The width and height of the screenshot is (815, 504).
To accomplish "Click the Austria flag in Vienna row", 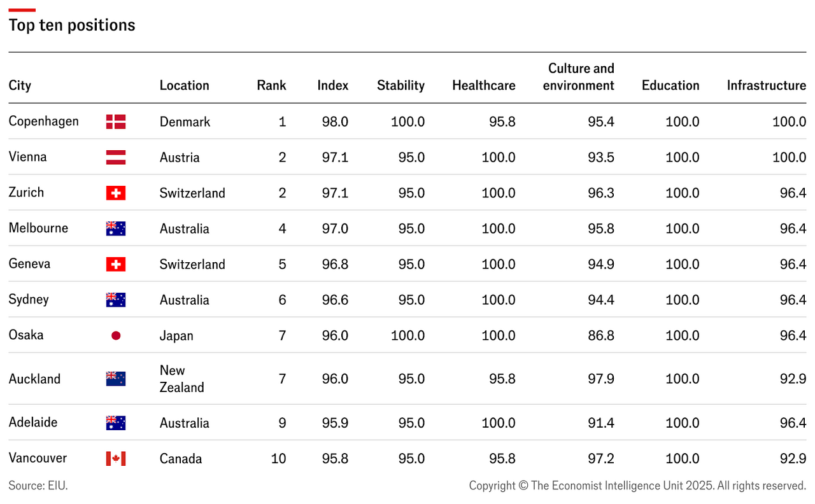I will pyautogui.click(x=116, y=157).
